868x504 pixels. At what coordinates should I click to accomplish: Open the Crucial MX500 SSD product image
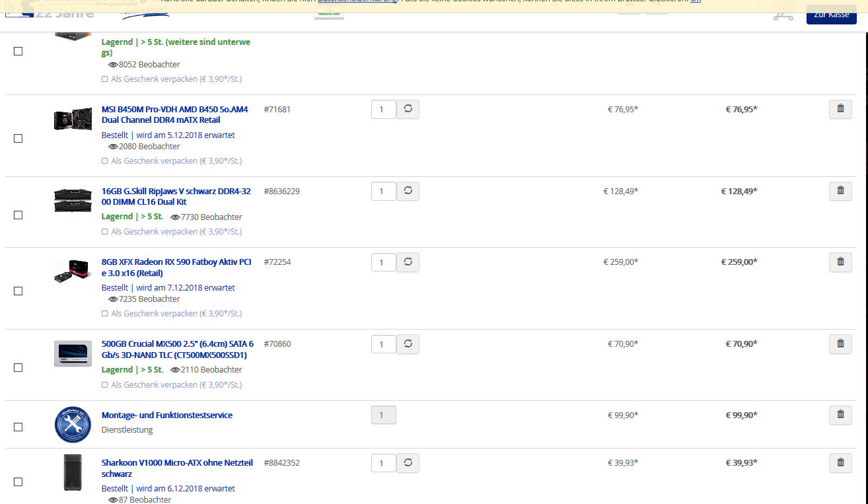click(73, 353)
